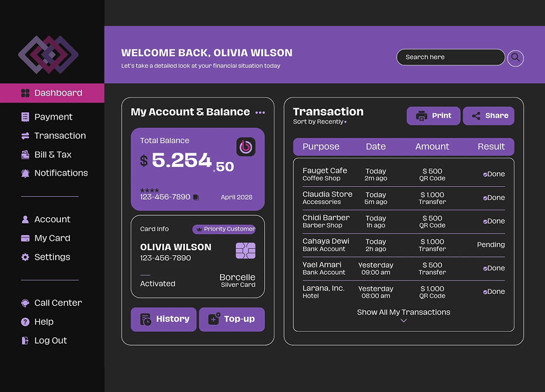Click inside the Search here field
The image size is (545, 392).
(451, 57)
